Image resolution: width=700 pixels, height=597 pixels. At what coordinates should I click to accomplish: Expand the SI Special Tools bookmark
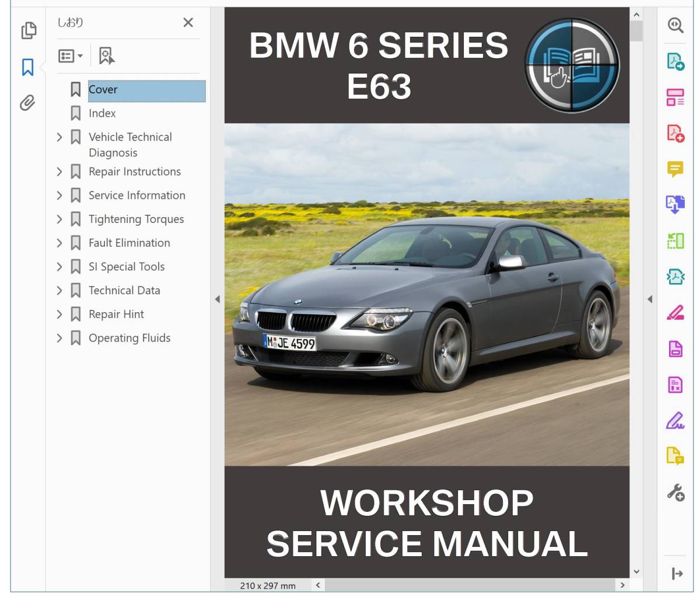(60, 267)
